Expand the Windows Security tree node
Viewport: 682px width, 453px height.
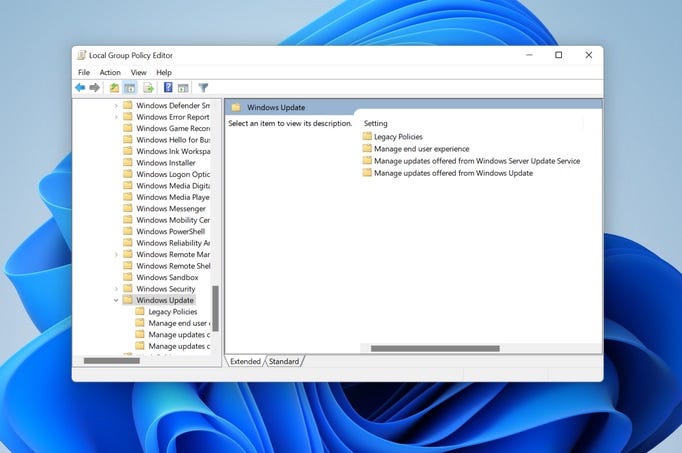click(116, 289)
